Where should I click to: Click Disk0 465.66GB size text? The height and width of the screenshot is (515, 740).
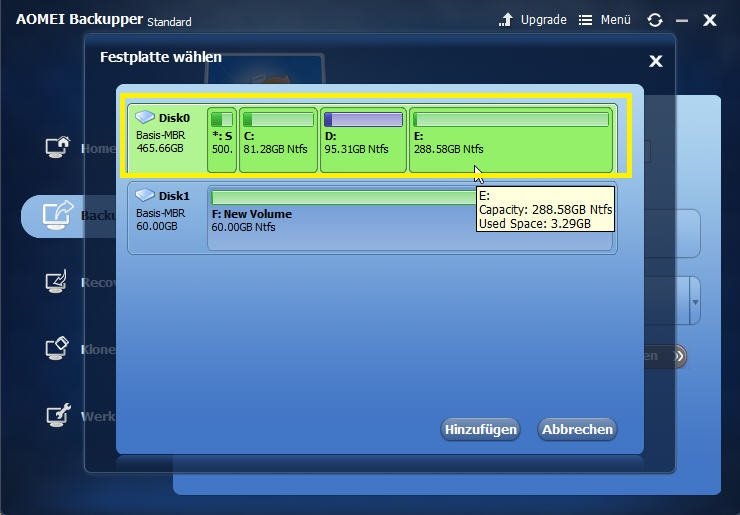160,148
